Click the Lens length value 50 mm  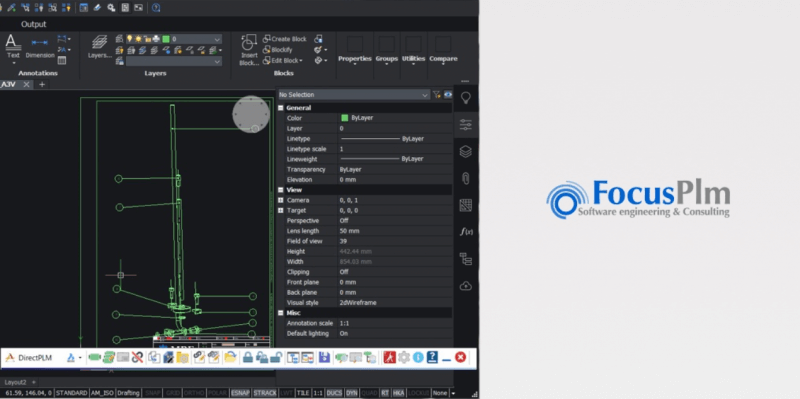349,231
